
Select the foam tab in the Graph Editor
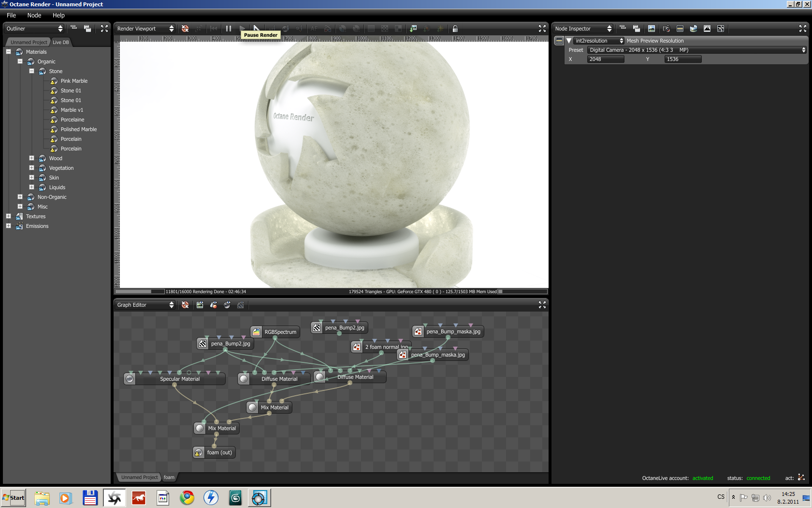point(169,477)
